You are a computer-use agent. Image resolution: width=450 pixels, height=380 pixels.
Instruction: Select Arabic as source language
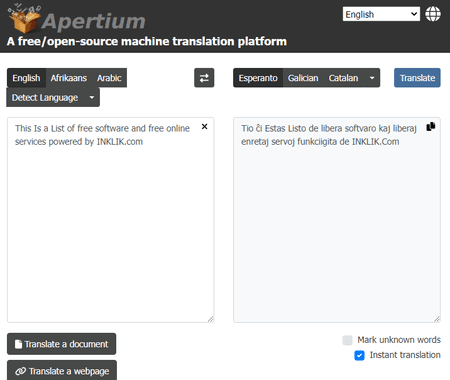click(109, 78)
